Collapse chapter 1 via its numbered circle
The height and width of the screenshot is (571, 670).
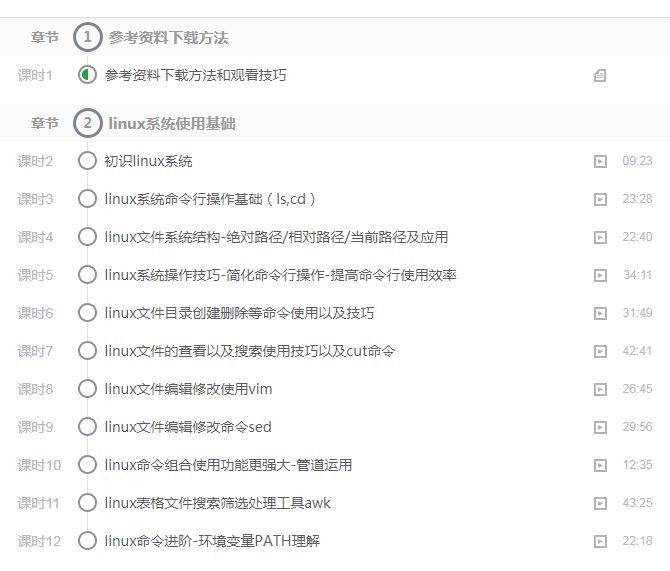click(88, 37)
